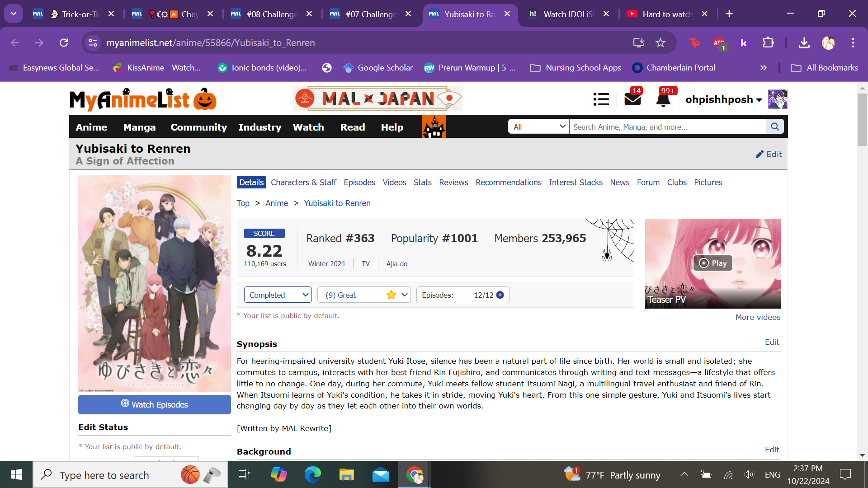Open the notifications bell icon
This screenshot has height=488, width=868.
point(663,99)
